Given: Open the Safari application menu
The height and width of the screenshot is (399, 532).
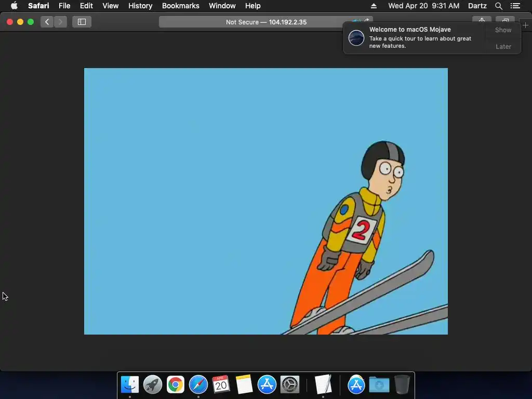Looking at the screenshot, I should (38, 6).
